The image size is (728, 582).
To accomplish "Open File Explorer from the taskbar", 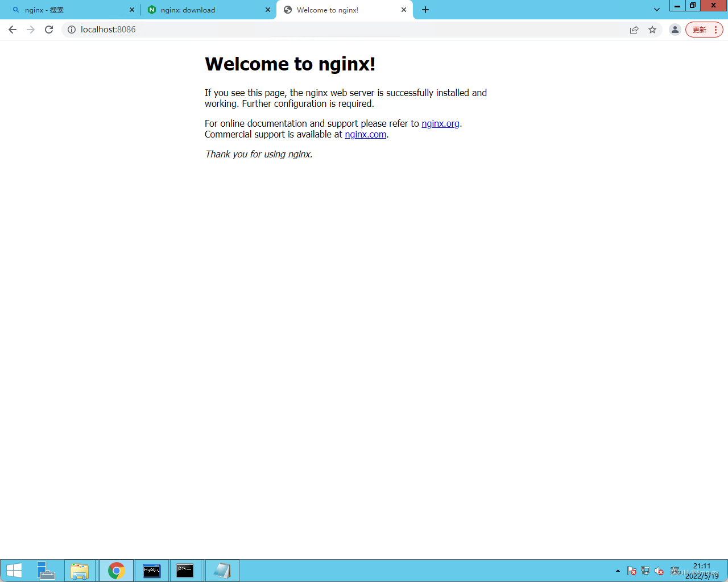I will tap(80, 570).
